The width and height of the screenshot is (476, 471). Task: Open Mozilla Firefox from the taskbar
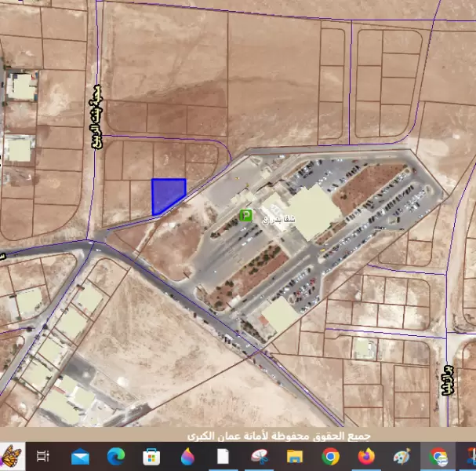[366, 456]
